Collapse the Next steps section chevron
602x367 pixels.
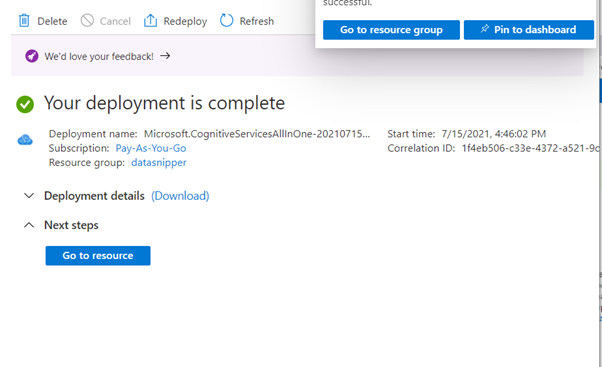pos(29,225)
